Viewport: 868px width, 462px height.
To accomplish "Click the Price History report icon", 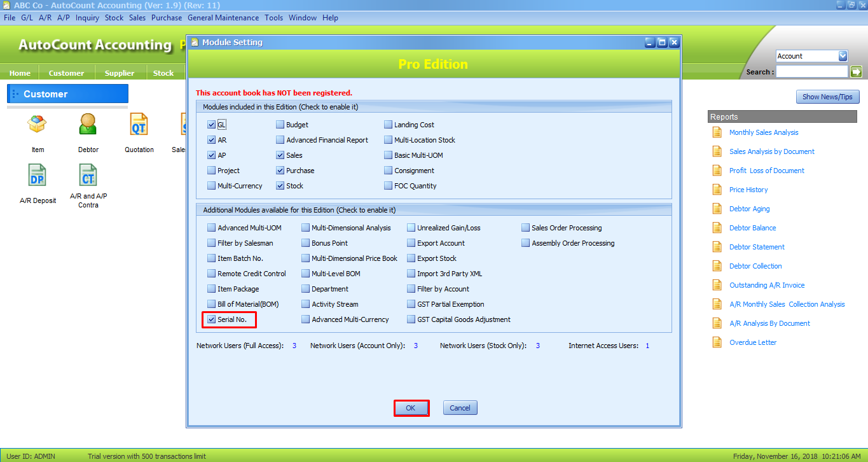I will coord(717,190).
